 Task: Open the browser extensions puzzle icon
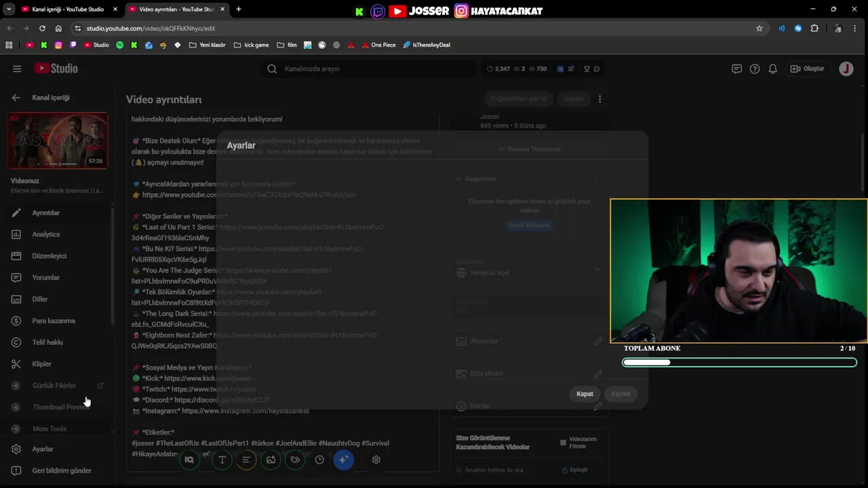(x=815, y=28)
